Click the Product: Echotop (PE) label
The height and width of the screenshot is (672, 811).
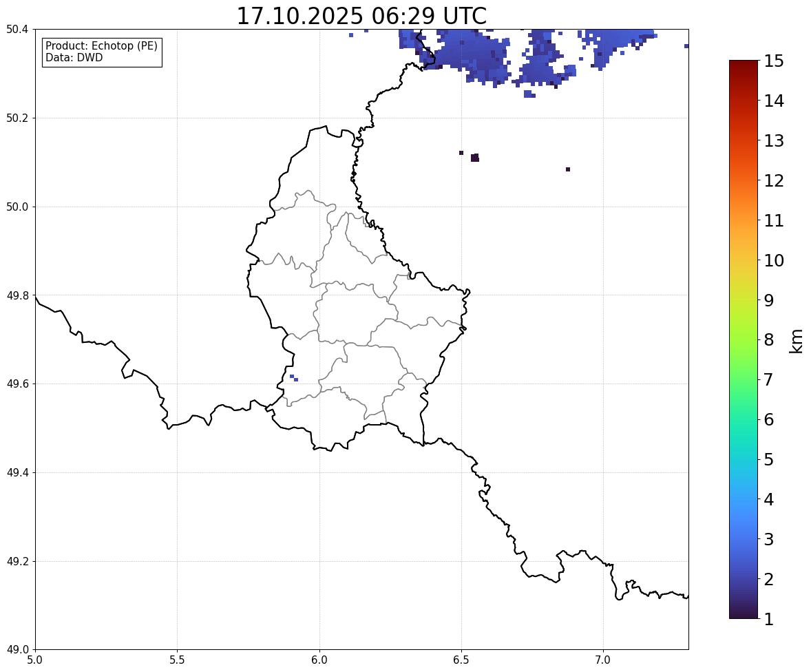101,46
